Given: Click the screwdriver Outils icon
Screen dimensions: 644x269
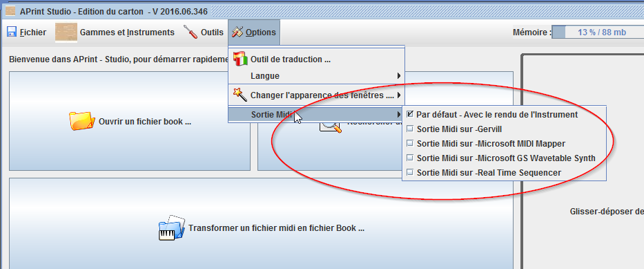Looking at the screenshot, I should coord(191,32).
